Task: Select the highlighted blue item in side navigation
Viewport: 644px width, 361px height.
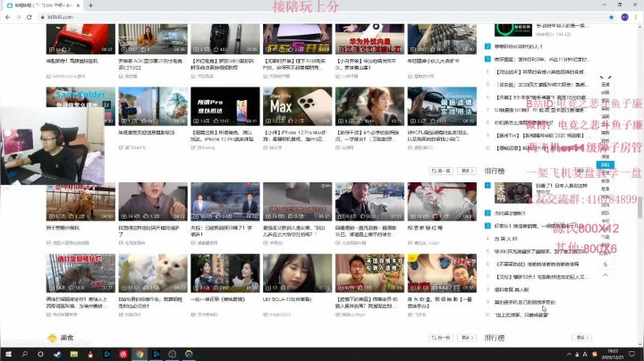Action: point(605,165)
